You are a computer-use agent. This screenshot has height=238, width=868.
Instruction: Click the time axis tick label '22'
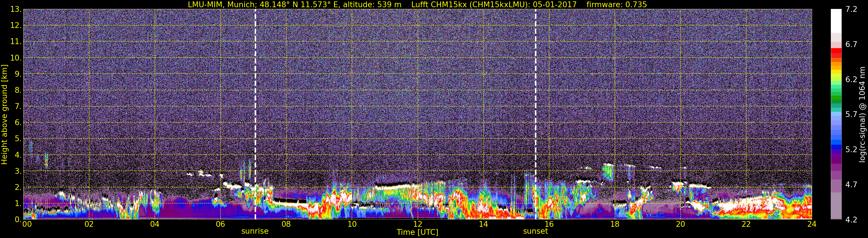click(746, 224)
